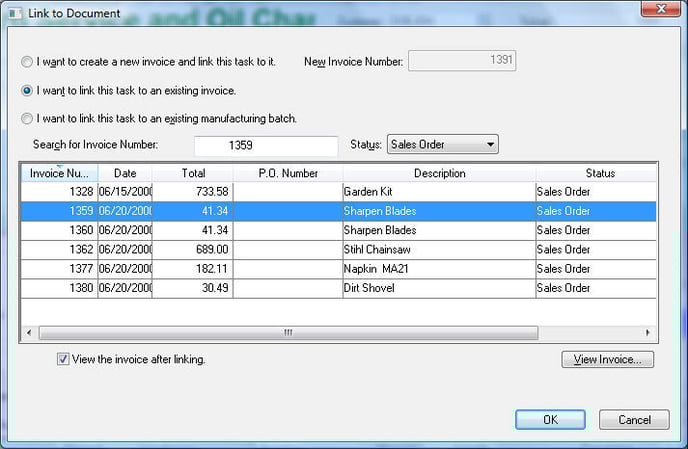Click the 06/15 date cell

(x=125, y=192)
